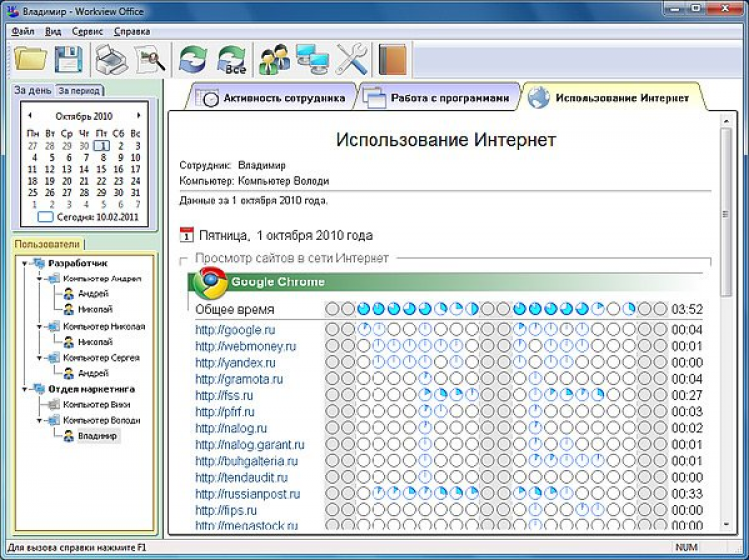Screen dimensions: 749x560
Task: Collapse the Компьютер Николая node
Action: (40, 327)
